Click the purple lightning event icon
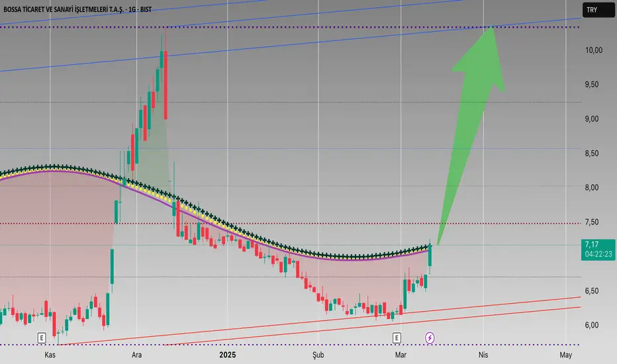617x364 pixels. pyautogui.click(x=430, y=338)
